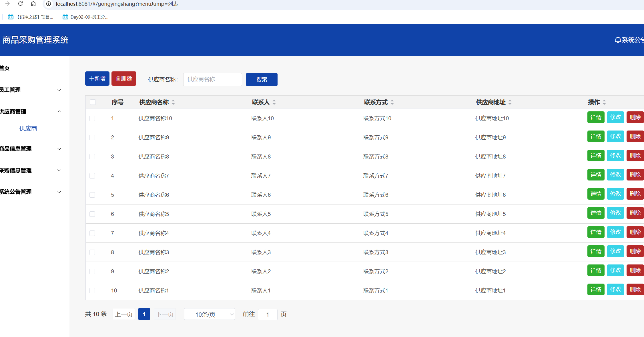644x337 pixels.
Task: Open the 10条/页 page size dropdown
Action: (210, 314)
